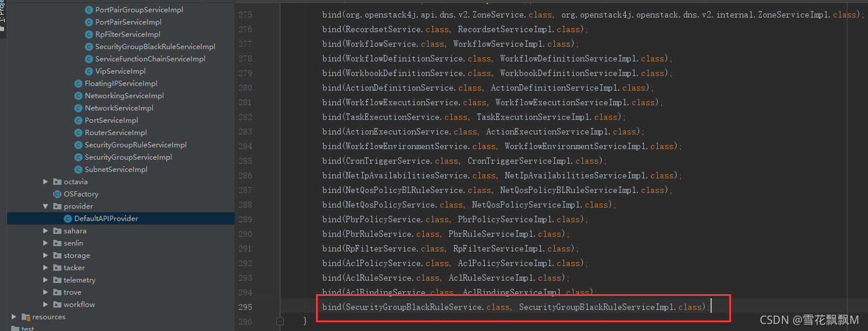868x331 pixels.
Task: Click class icon of PortServiceImpl
Action: [78, 120]
